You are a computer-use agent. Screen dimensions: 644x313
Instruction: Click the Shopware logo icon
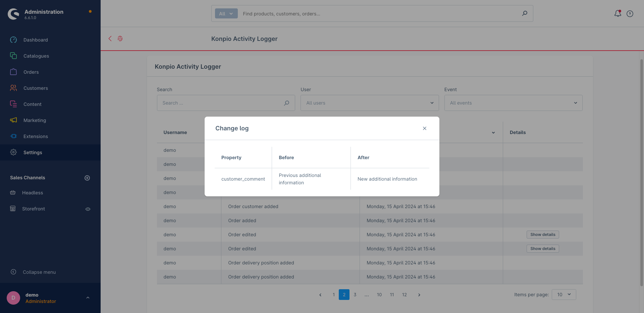(x=13, y=14)
